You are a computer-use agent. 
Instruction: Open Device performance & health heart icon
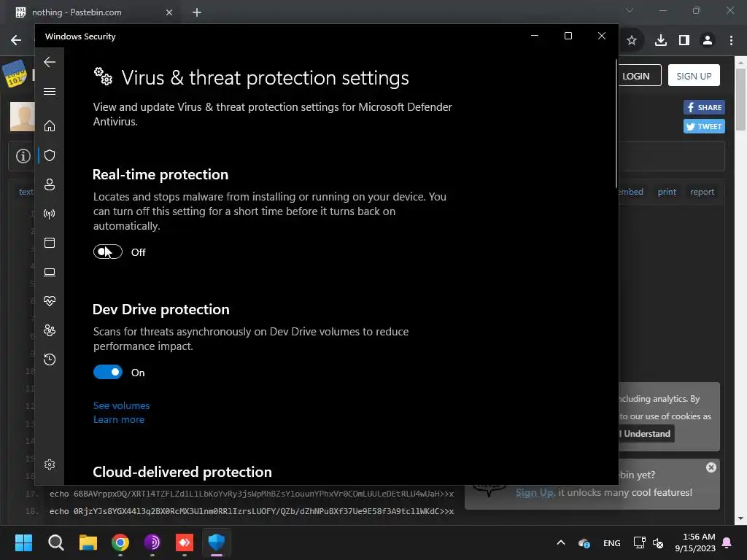click(50, 301)
